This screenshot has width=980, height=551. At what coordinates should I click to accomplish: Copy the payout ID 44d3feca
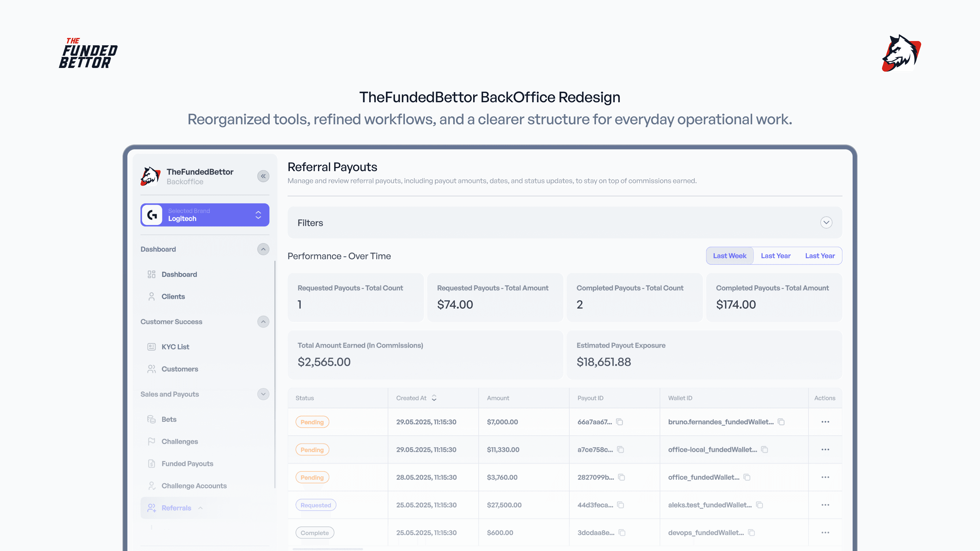tap(620, 505)
